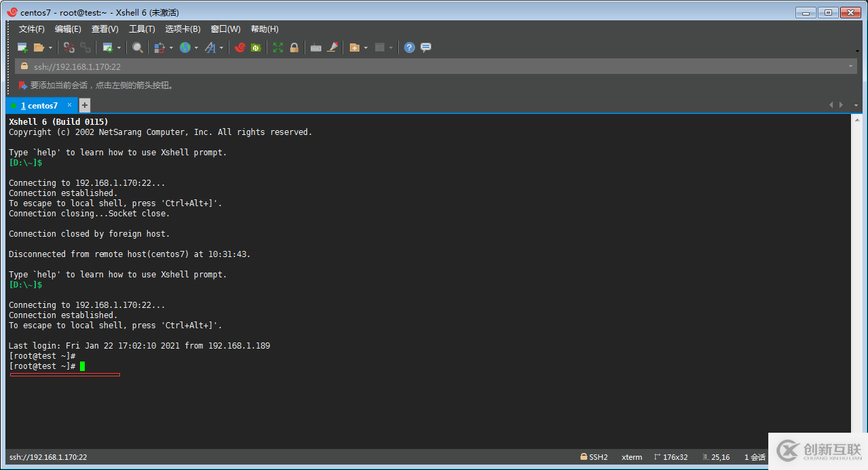Open the Find magnifier tool
The image size is (868, 470).
[x=138, y=47]
